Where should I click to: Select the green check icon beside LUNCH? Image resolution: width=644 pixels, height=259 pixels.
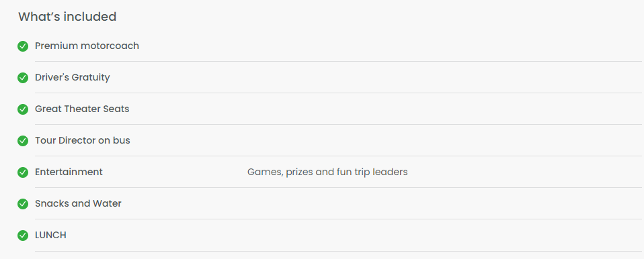coord(23,236)
